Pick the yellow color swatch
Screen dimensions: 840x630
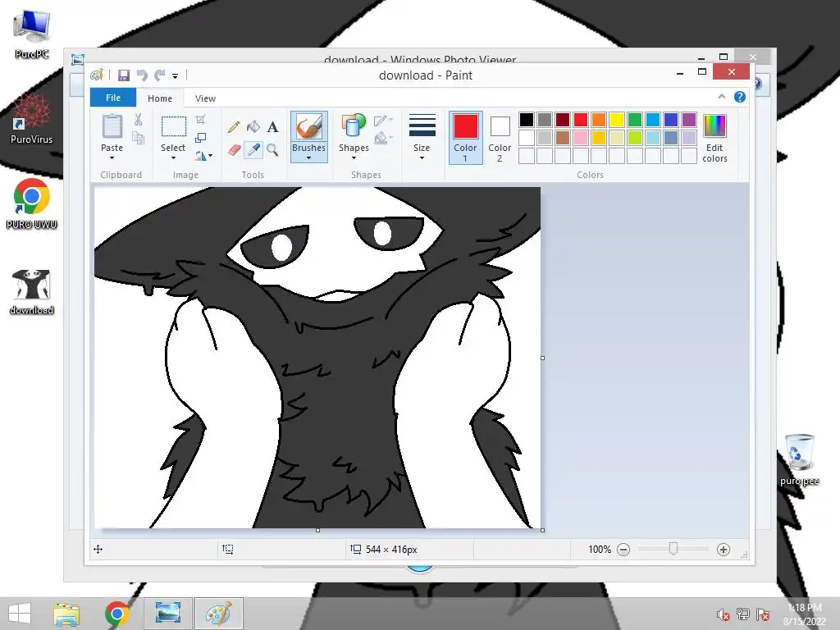point(617,120)
